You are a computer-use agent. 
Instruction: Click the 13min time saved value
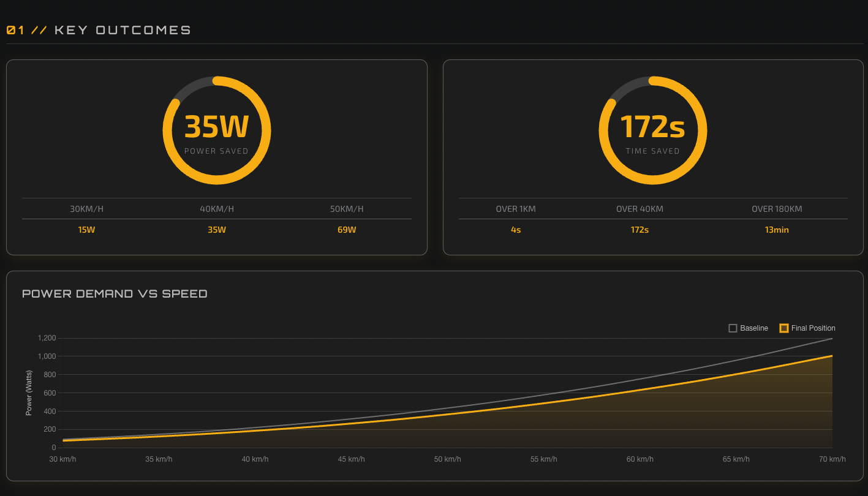(776, 230)
